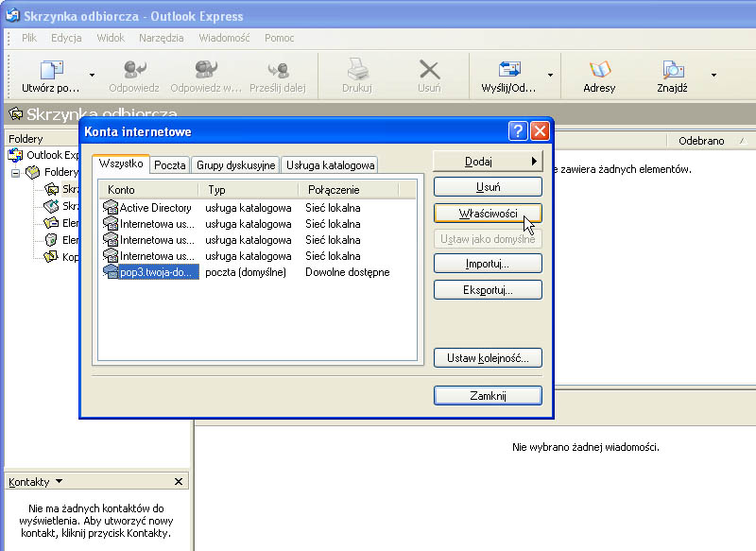Click the Wyślij/Od... send and receive icon
The width and height of the screenshot is (756, 551).
click(x=509, y=69)
